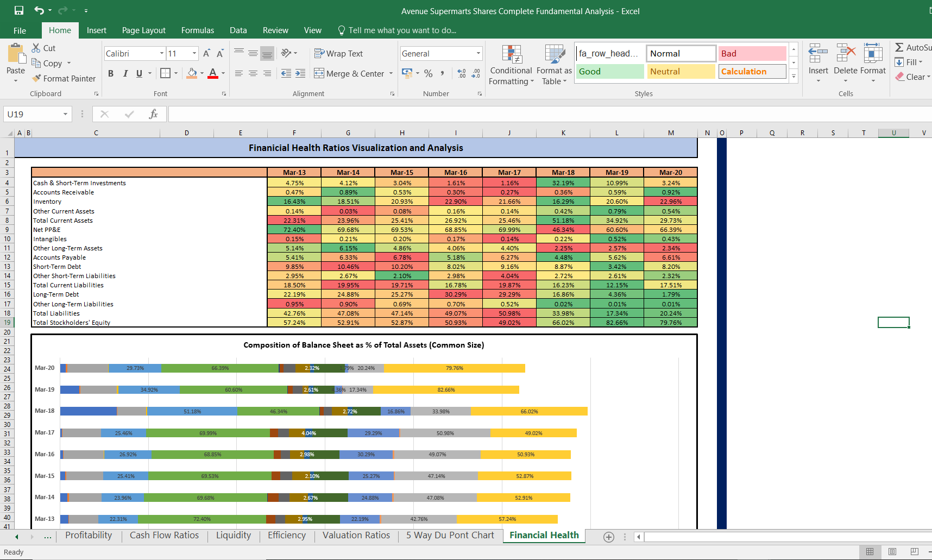This screenshot has height=560, width=932.
Task: Undo the last action
Action: point(39,10)
